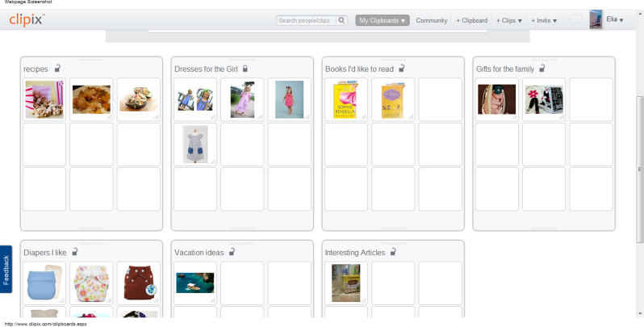This screenshot has width=644, height=327.
Task: Click the scrollbar down arrow
Action: click(x=640, y=314)
